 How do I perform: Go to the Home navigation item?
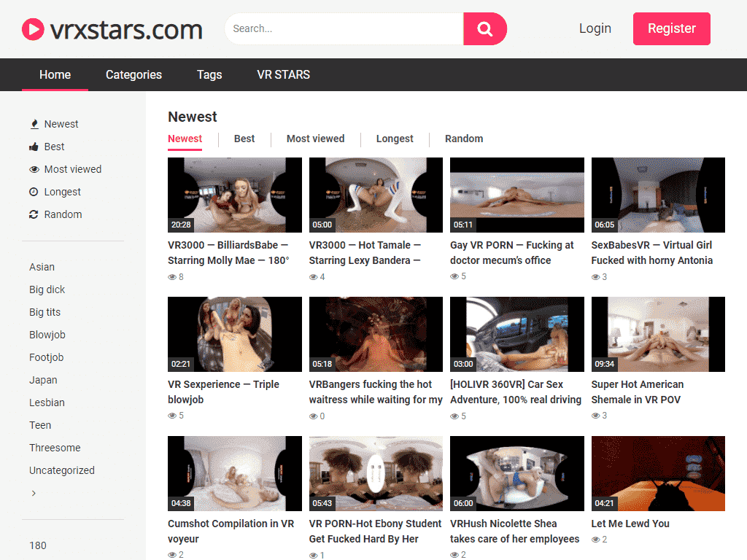click(x=55, y=74)
